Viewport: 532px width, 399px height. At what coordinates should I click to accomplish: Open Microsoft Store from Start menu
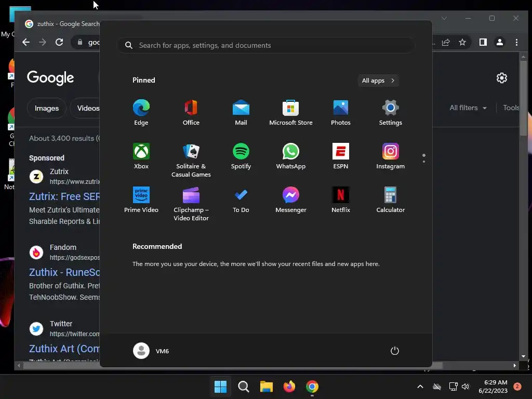pyautogui.click(x=291, y=113)
